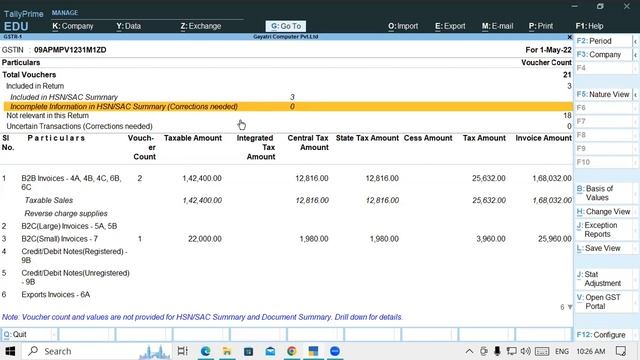
Task: Switch to the TallyPrime taskbar icon
Action: click(x=313, y=351)
